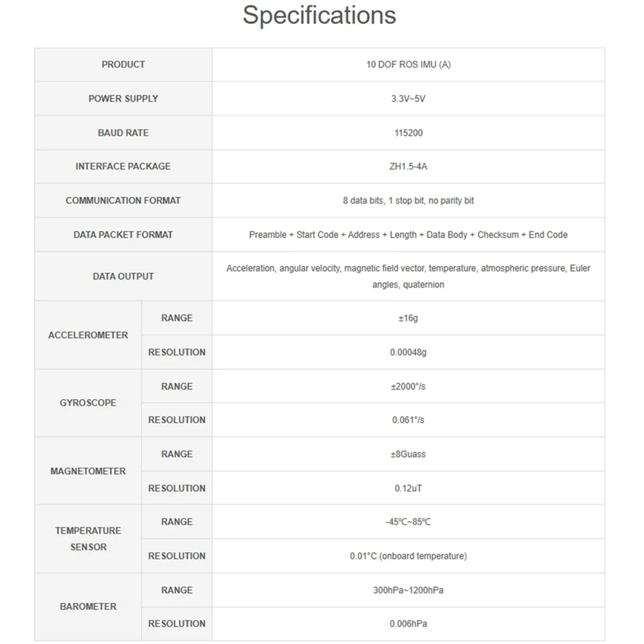This screenshot has width=644, height=644.
Task: Click the INTERFACE PACKAGE label
Action: (x=123, y=166)
